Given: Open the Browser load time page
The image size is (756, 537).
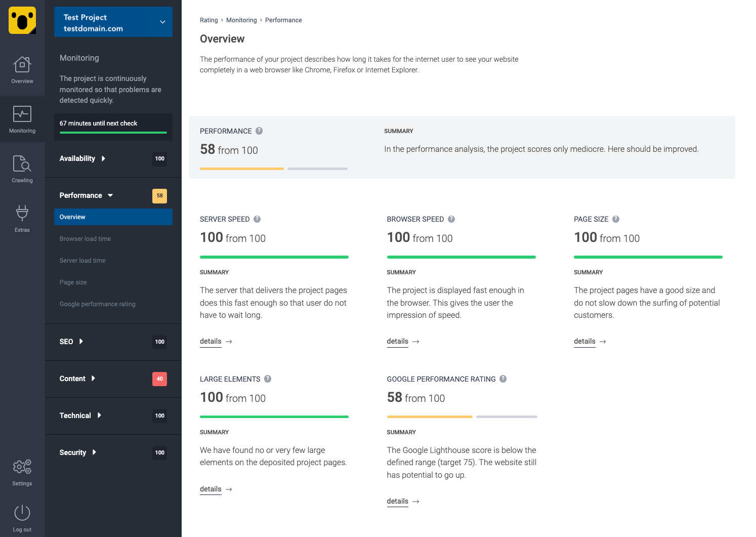Looking at the screenshot, I should point(85,238).
